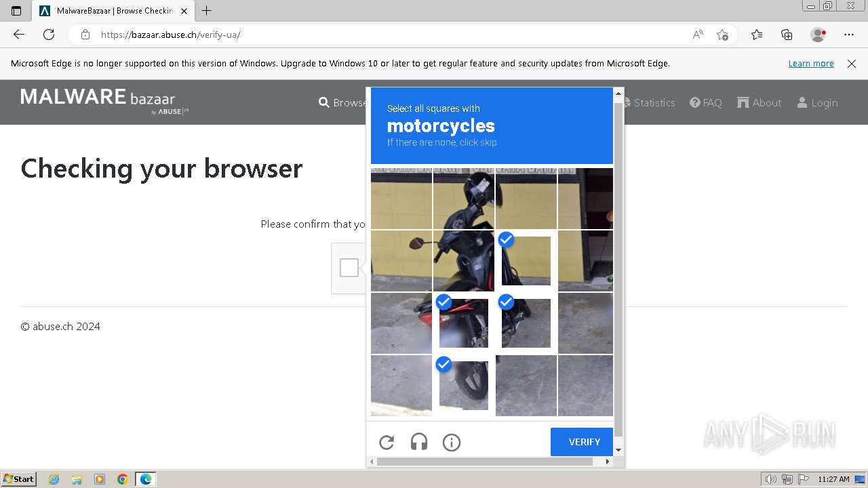Image resolution: width=868 pixels, height=488 pixels.
Task: Reload the page with refresh icon
Action: click(x=49, y=35)
